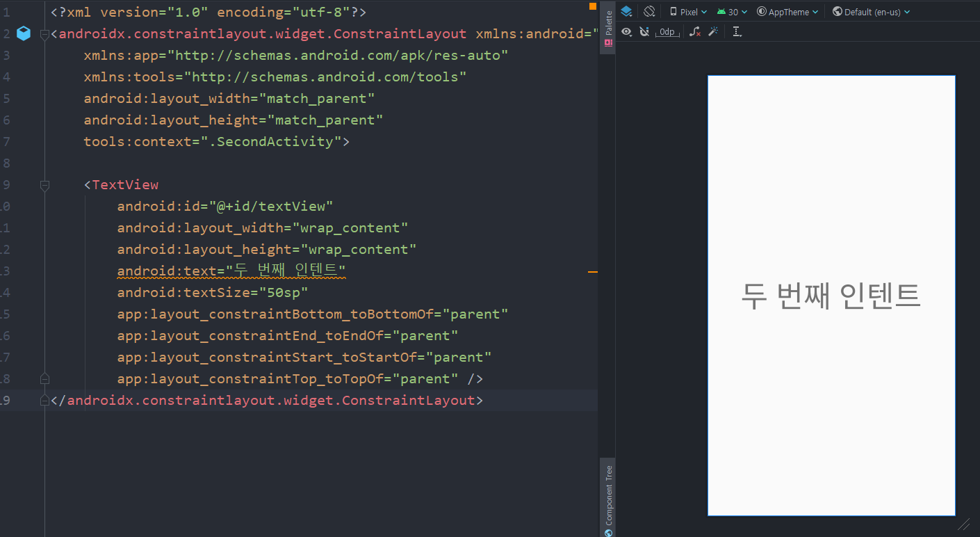
Task: Click root layout_height "match_parent" value
Action: click(x=325, y=120)
